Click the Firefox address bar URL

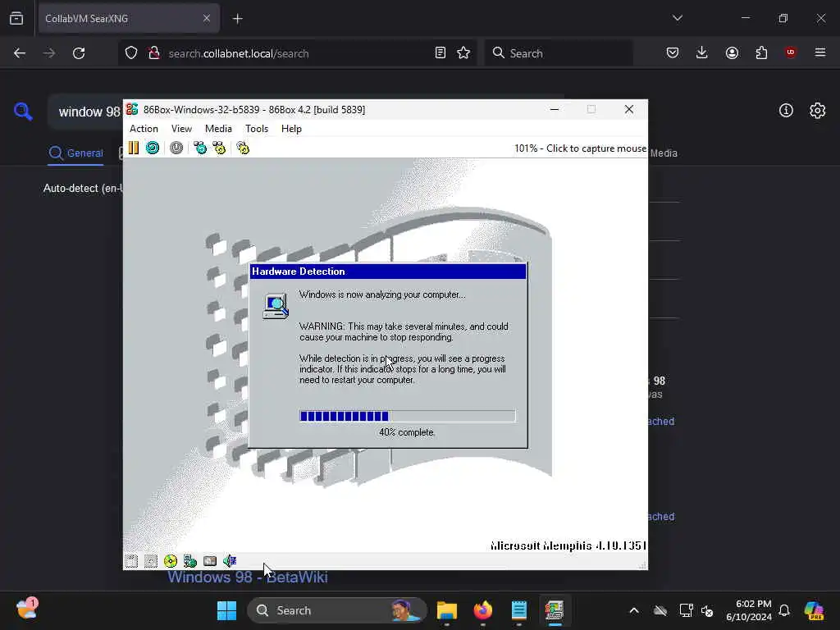(x=239, y=53)
